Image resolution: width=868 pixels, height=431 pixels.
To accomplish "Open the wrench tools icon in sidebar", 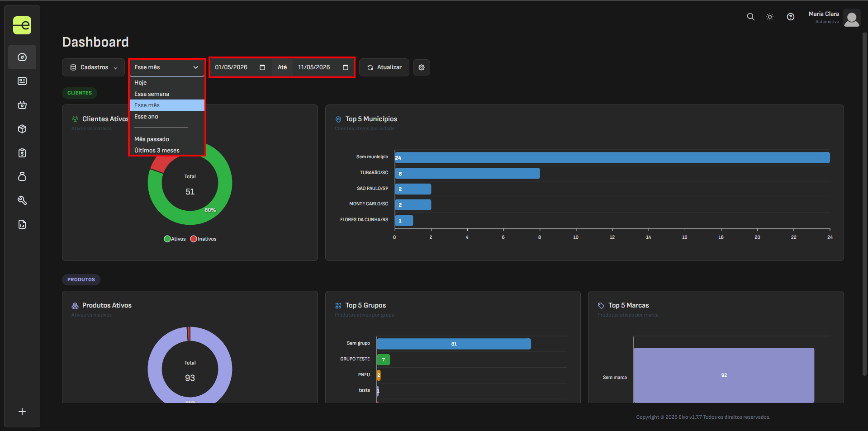I will tap(22, 200).
